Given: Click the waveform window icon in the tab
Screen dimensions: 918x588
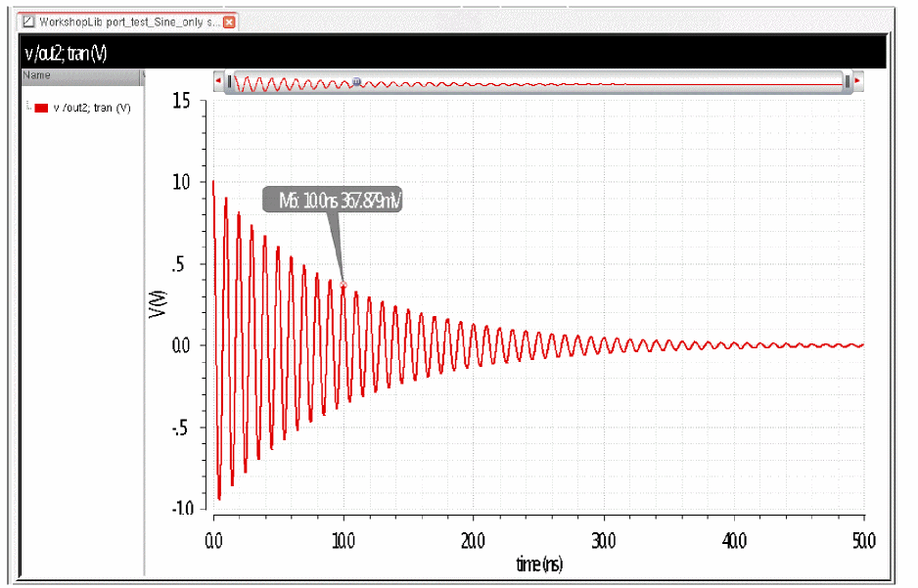Looking at the screenshot, I should pos(28,23).
